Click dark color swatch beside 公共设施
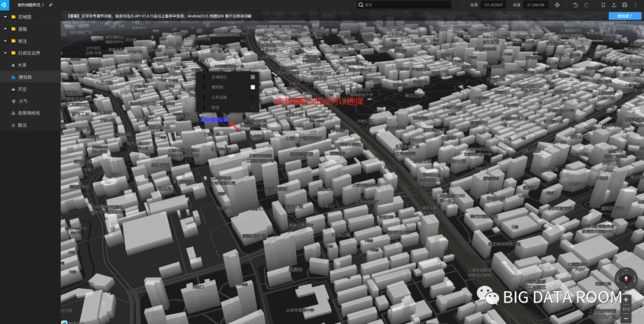 (x=253, y=97)
